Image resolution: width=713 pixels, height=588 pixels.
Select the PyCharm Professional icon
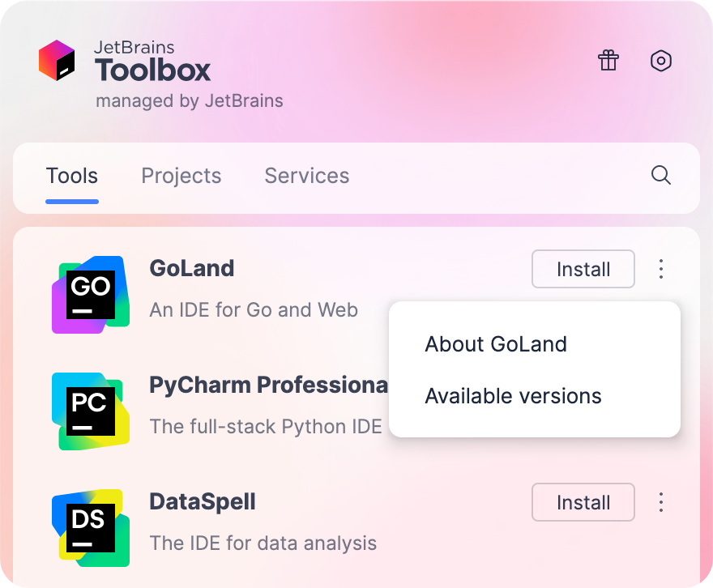pyautogui.click(x=90, y=411)
